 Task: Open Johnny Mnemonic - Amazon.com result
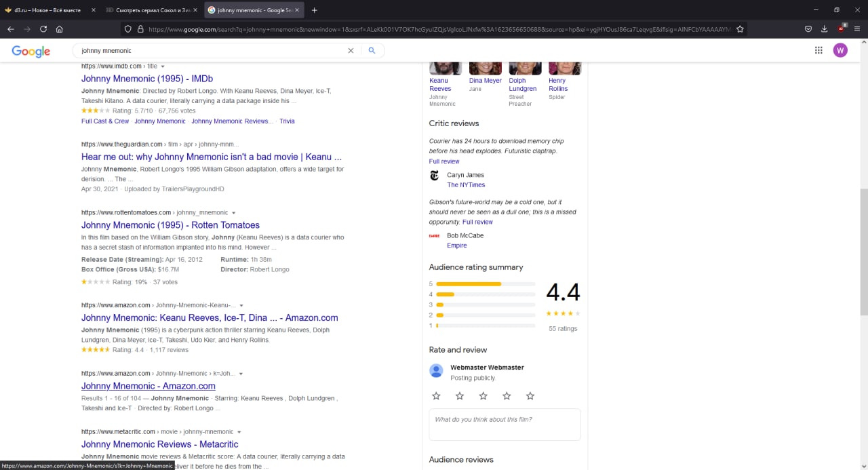tap(149, 386)
